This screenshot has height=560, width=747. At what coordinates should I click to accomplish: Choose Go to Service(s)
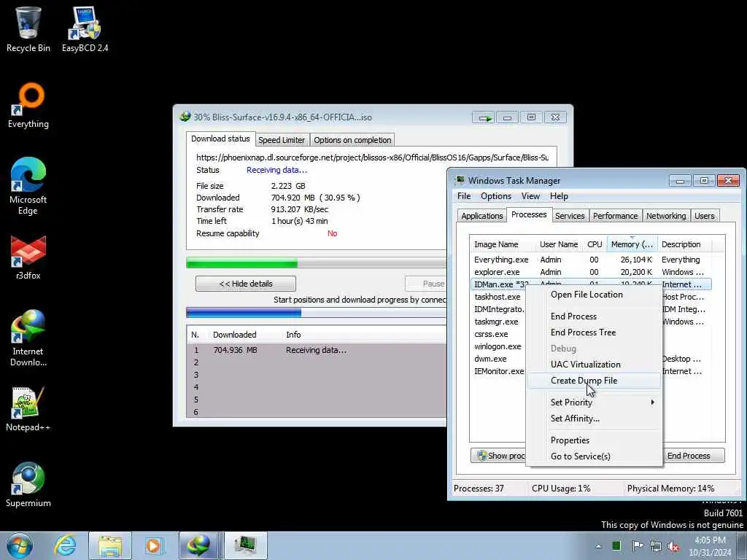pos(594,456)
